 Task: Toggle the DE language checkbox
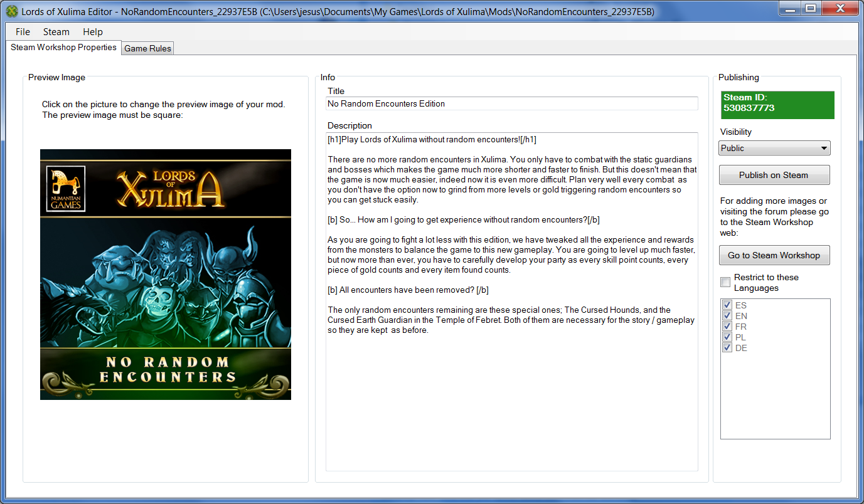click(x=727, y=348)
